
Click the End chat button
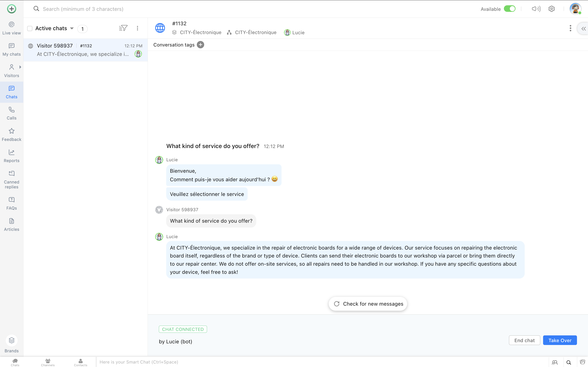click(x=524, y=340)
